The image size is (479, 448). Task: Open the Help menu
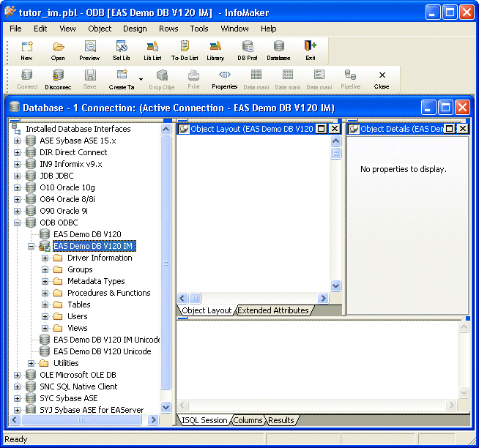click(x=269, y=29)
